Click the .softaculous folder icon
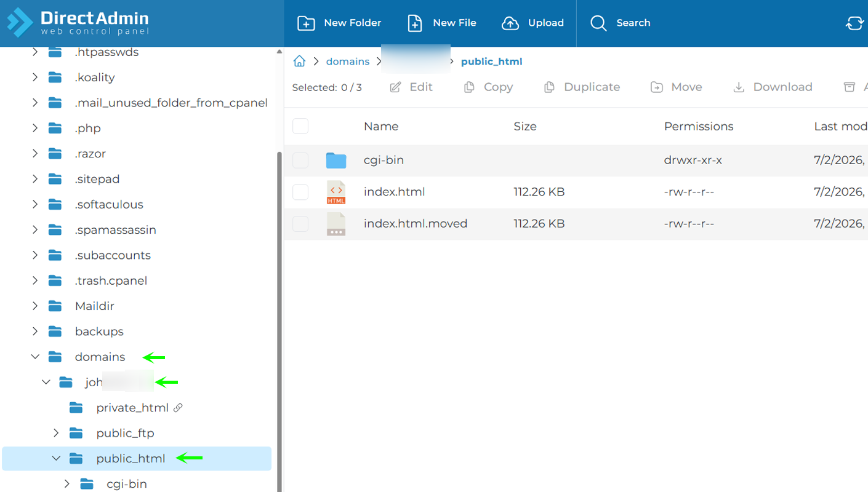Viewport: 868px width, 492px height. (x=55, y=204)
